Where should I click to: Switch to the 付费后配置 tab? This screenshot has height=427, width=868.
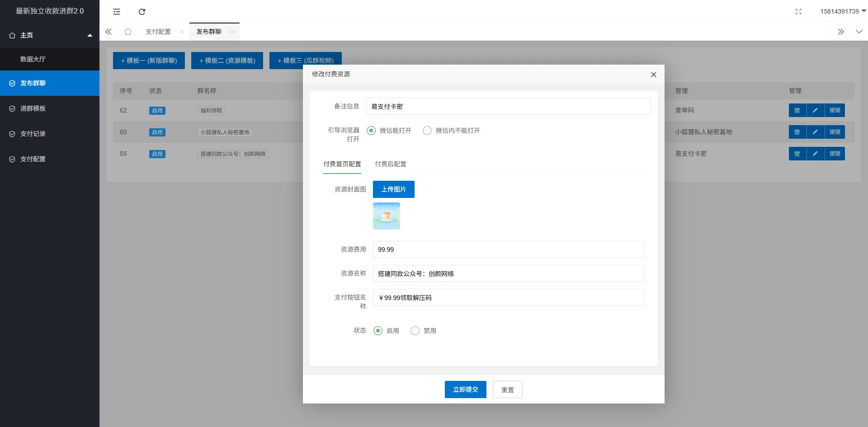(390, 164)
